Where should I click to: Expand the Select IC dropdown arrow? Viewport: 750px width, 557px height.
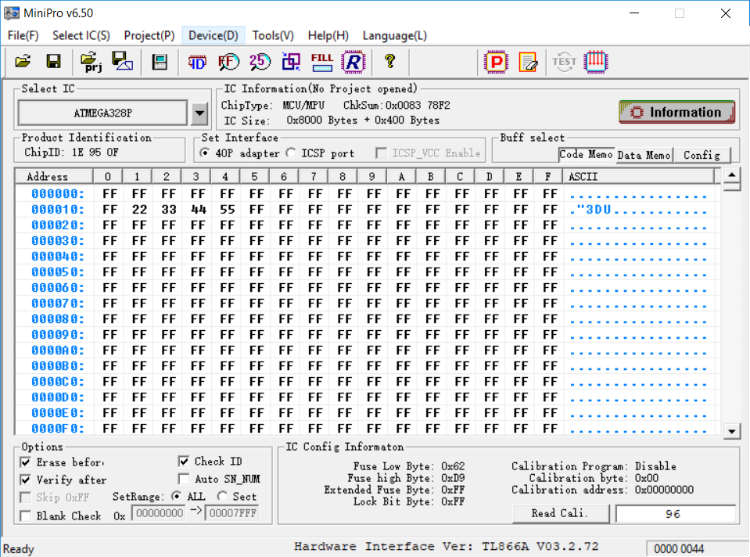199,113
